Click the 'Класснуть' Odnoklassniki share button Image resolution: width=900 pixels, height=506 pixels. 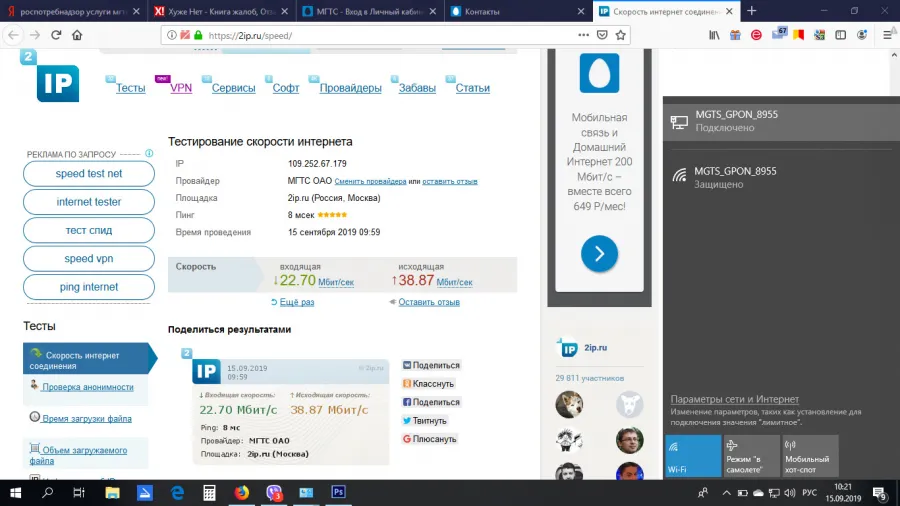[428, 384]
